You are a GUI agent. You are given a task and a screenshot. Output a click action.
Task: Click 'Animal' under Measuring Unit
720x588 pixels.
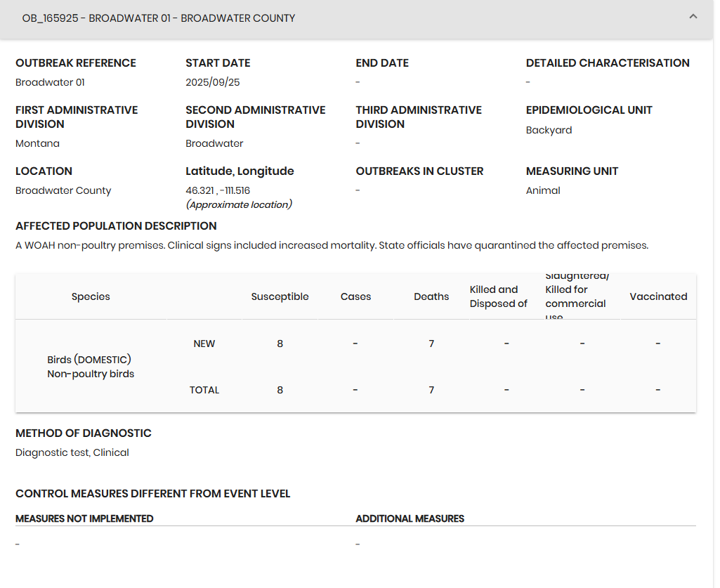click(543, 190)
